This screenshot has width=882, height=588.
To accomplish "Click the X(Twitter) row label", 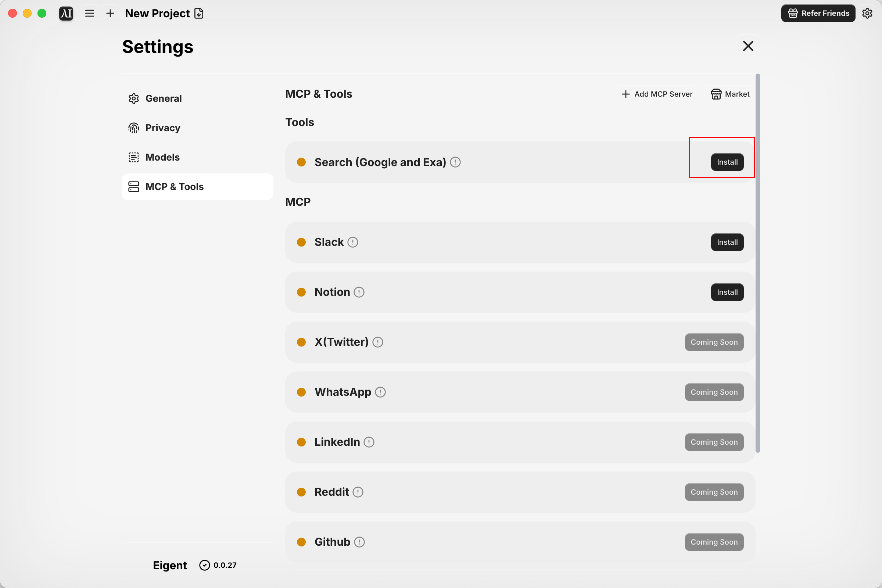I will (x=342, y=342).
